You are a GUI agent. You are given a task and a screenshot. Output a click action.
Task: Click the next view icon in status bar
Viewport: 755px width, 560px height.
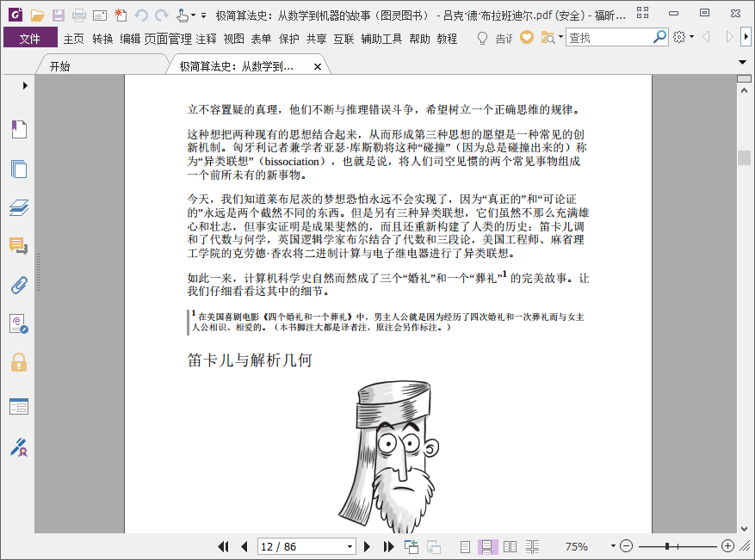[433, 546]
